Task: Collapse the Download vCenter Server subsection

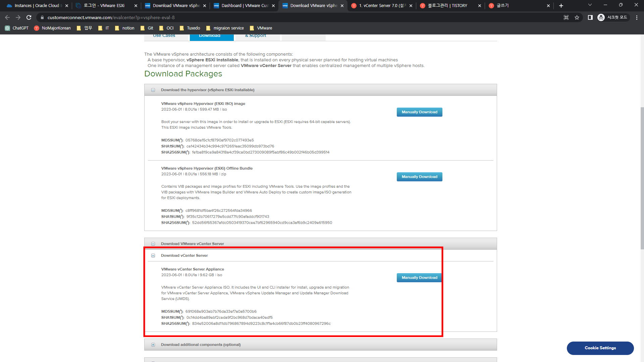Action: pyautogui.click(x=153, y=255)
